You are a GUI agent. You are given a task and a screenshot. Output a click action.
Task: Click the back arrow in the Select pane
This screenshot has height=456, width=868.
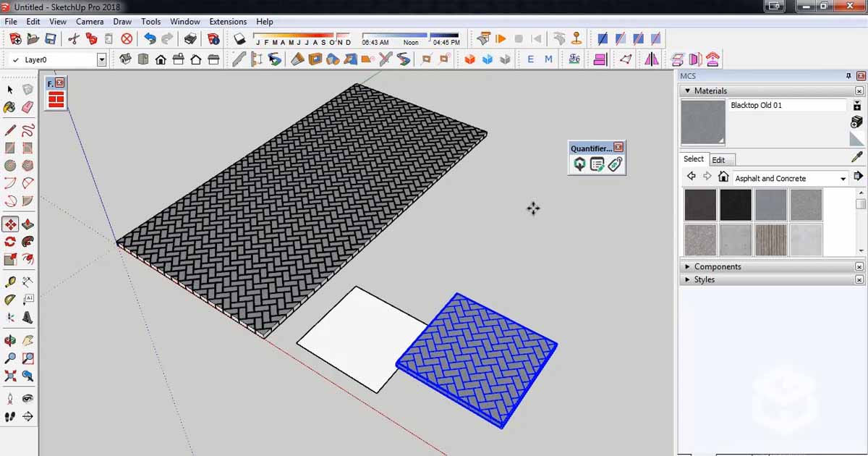click(x=692, y=176)
